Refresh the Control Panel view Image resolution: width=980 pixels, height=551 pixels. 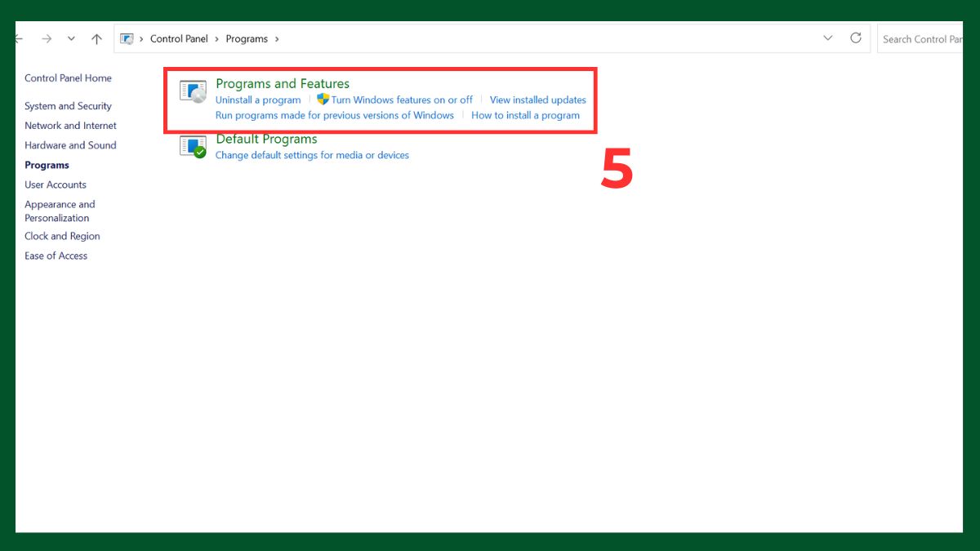(856, 38)
